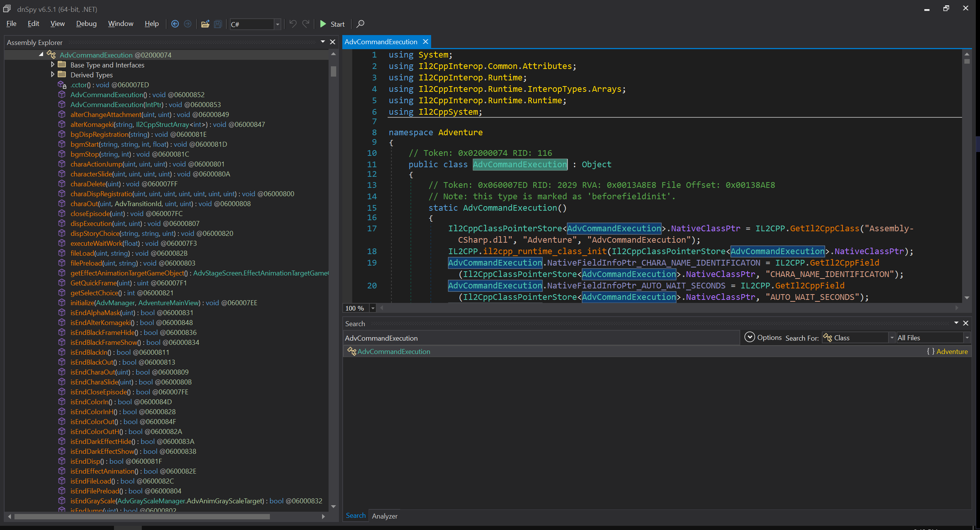Click the search text input field
980x530 pixels.
click(541, 338)
